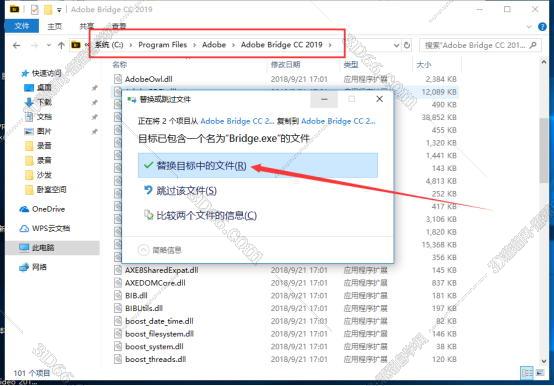554x386 pixels.
Task: Select AXEDOMCore.dll file
Action: coord(155,283)
